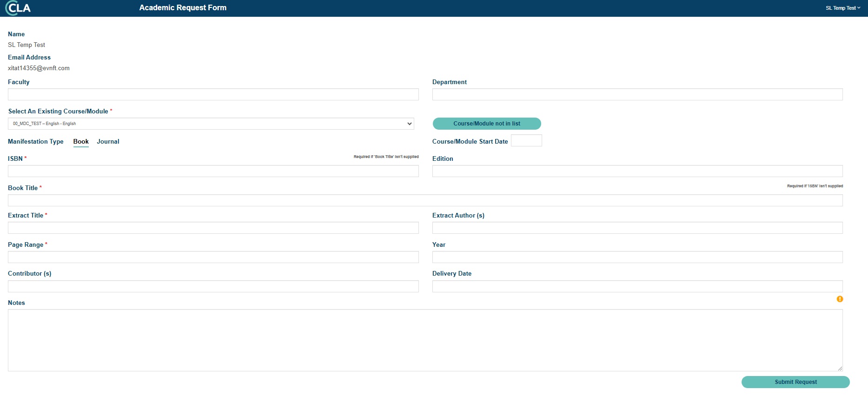Click the Contributor (s) field
This screenshot has width=868, height=396.
pos(213,286)
